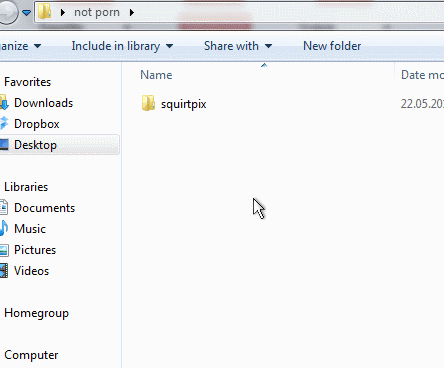Click the 22.05 date of squirtpix
The width and height of the screenshot is (444, 368).
pyautogui.click(x=422, y=104)
